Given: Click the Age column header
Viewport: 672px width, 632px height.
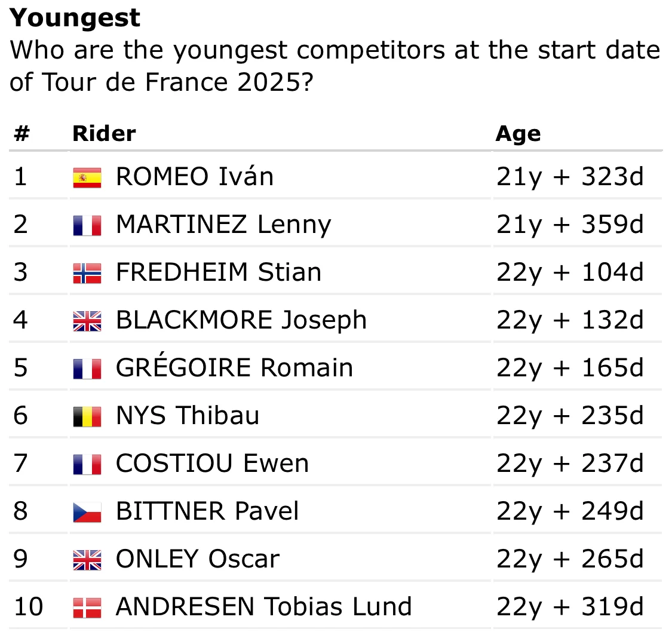Looking at the screenshot, I should (518, 134).
